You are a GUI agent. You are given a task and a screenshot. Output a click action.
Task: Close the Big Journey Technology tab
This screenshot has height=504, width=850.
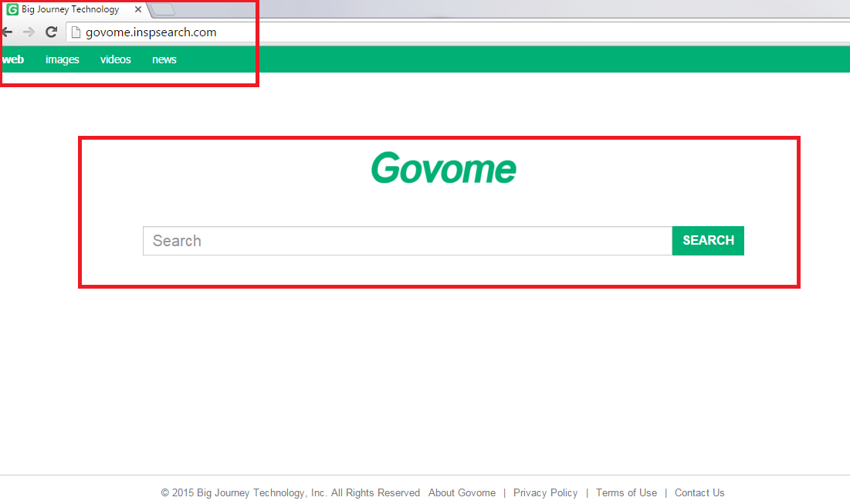click(137, 10)
